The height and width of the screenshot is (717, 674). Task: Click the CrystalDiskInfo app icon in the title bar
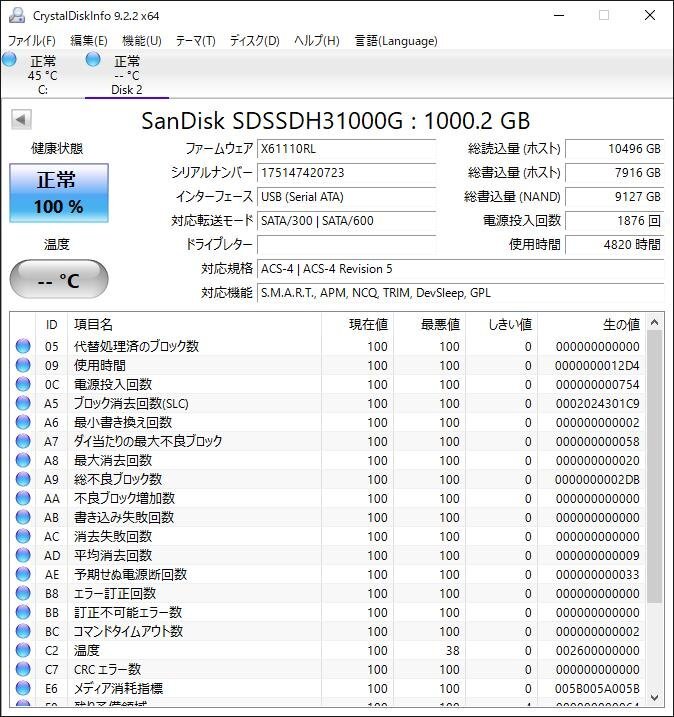coord(17,16)
